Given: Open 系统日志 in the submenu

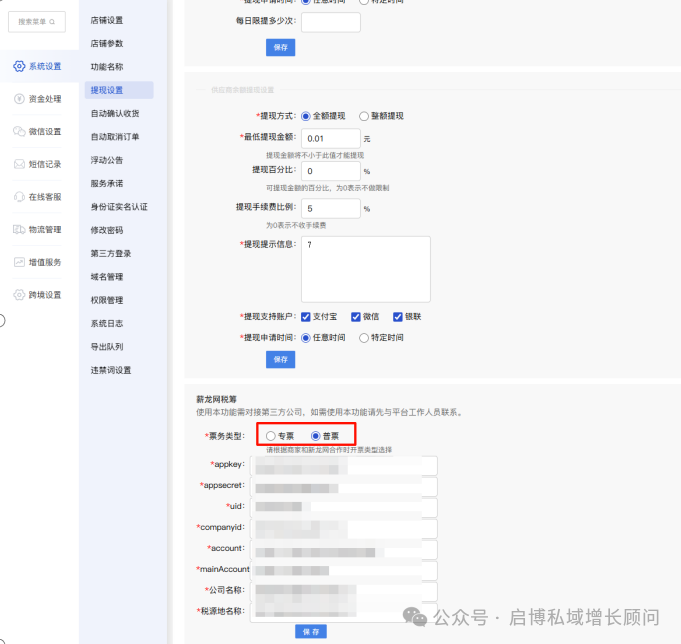Looking at the screenshot, I should click(107, 324).
